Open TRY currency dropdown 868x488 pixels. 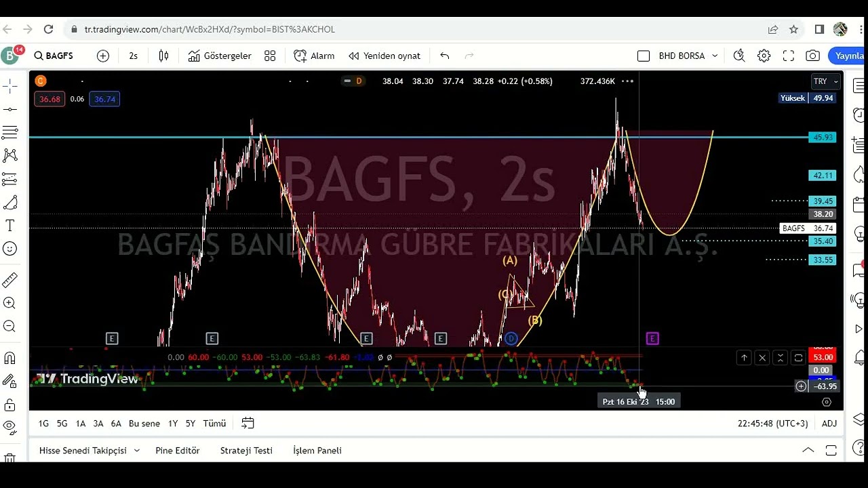tap(826, 81)
